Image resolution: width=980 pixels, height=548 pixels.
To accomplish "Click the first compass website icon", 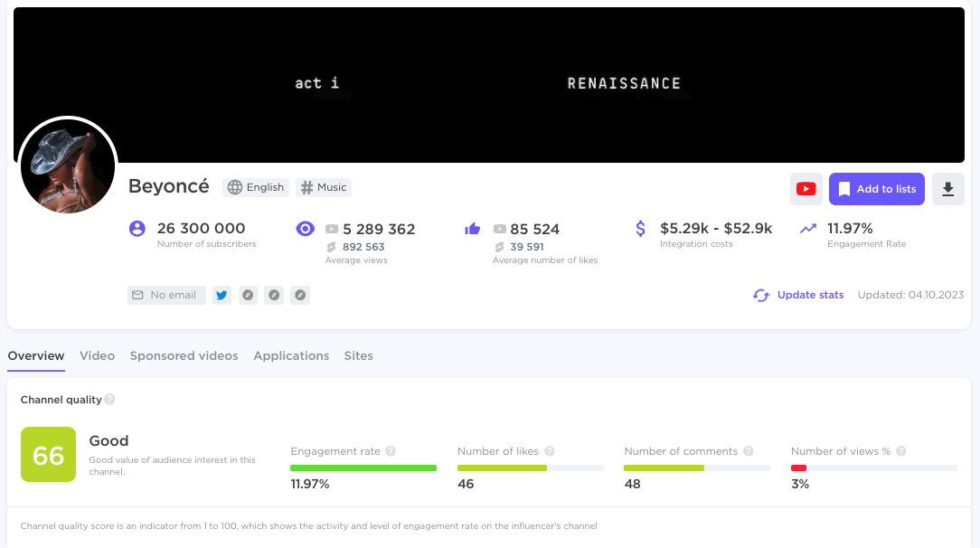I will point(248,295).
